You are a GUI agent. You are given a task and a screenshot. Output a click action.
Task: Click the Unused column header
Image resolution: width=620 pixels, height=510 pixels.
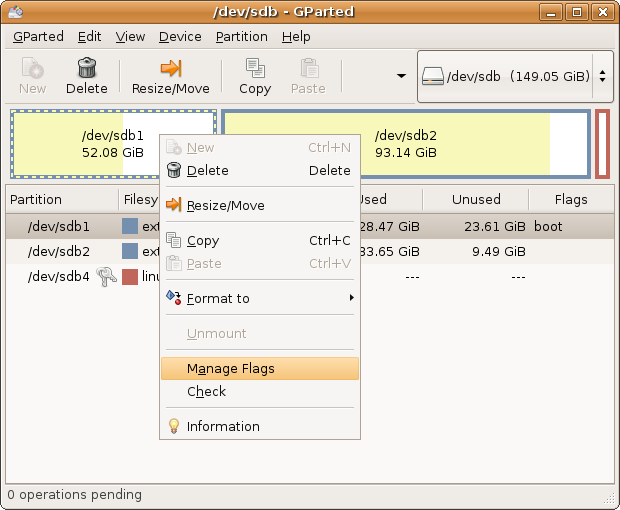tap(476, 199)
